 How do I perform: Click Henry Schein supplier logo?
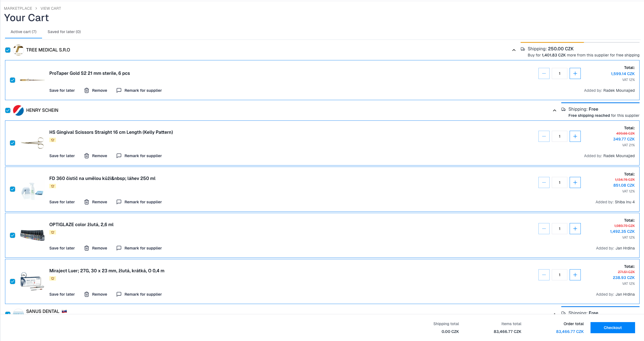pos(18,110)
